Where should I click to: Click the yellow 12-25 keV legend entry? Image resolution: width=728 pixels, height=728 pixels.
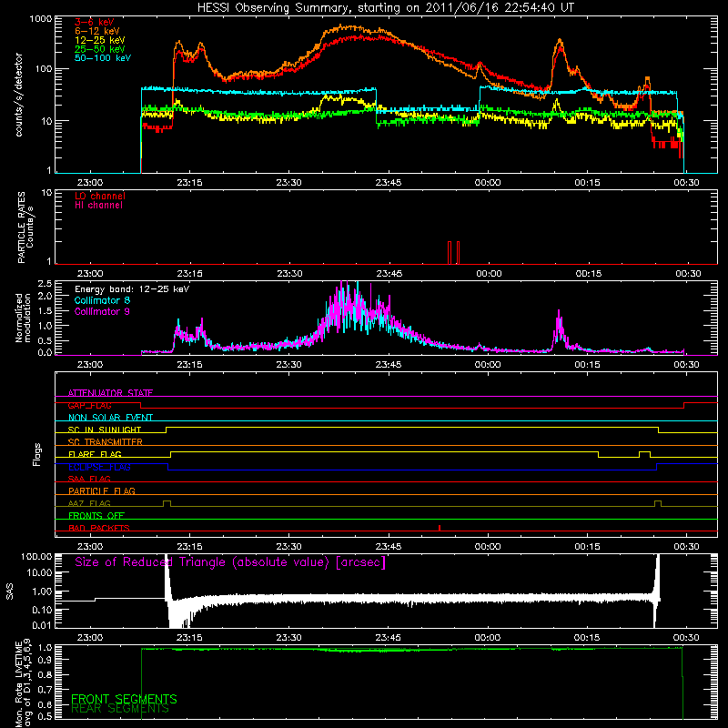(100, 40)
